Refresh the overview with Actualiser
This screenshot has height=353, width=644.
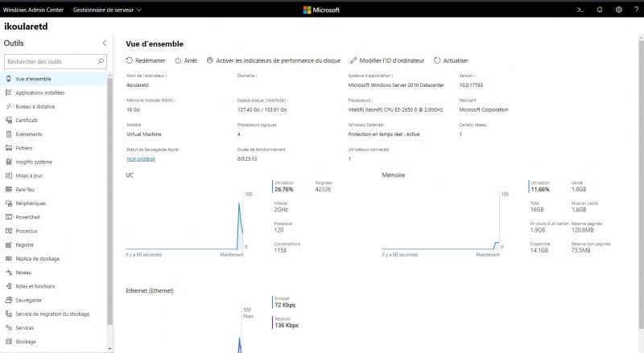pos(451,60)
